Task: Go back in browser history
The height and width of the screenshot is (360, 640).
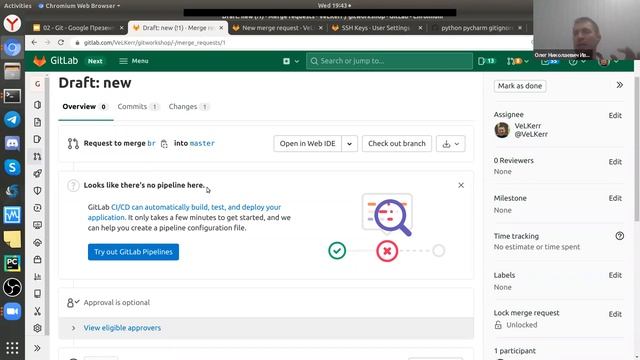Action: tap(34, 42)
